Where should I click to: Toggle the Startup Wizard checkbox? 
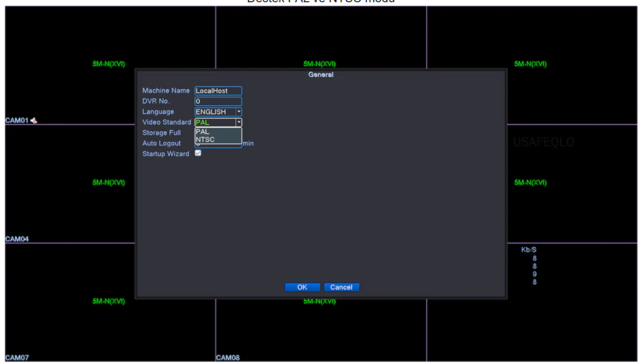(x=198, y=153)
